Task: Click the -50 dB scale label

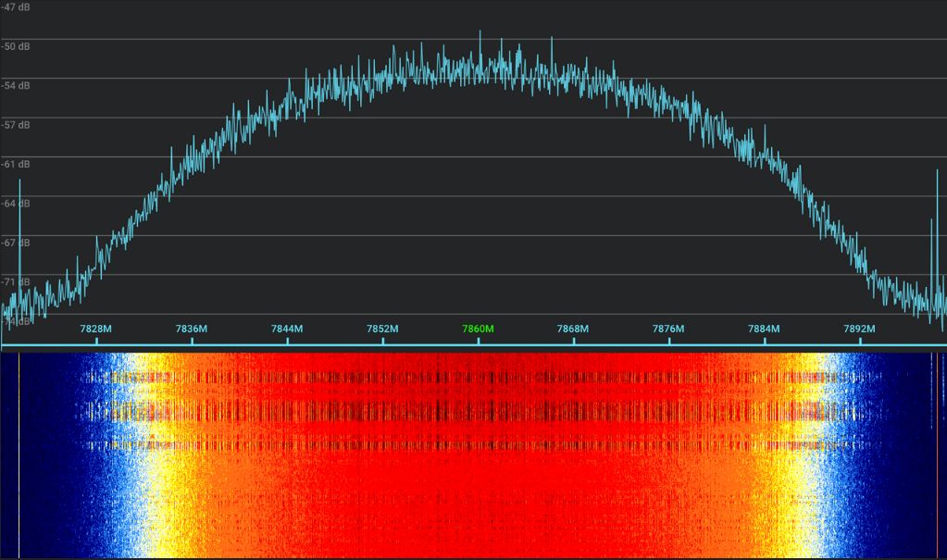Action: coord(16,46)
